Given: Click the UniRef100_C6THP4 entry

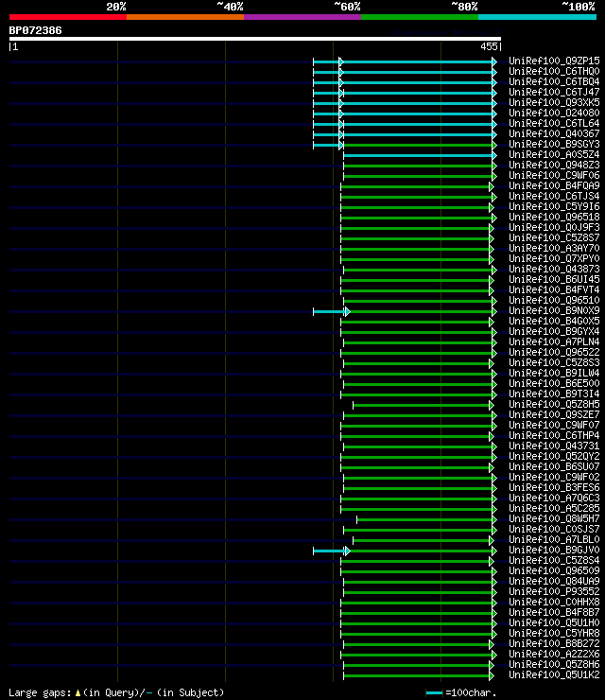Looking at the screenshot, I should [x=554, y=435].
